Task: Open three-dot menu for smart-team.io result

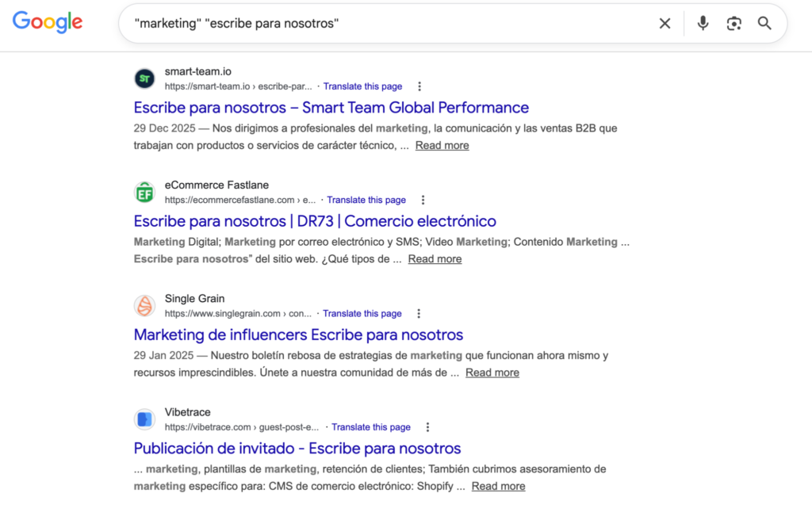Action: click(419, 86)
